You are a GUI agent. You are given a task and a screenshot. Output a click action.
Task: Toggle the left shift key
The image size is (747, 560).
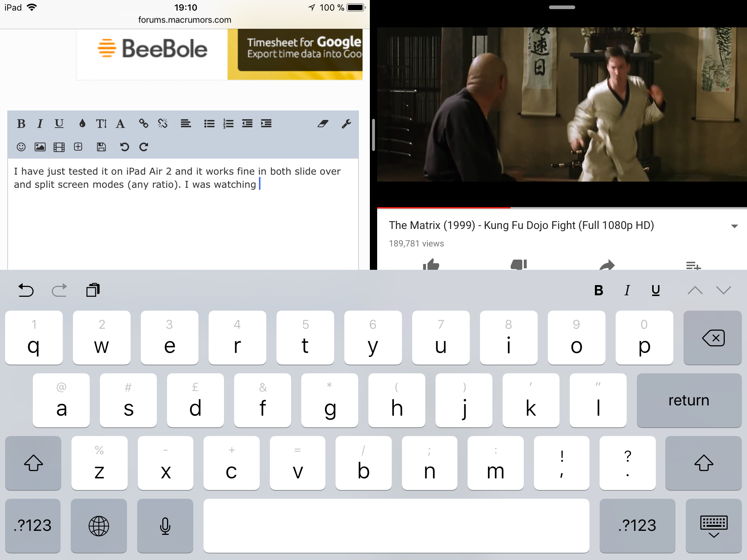point(33,463)
